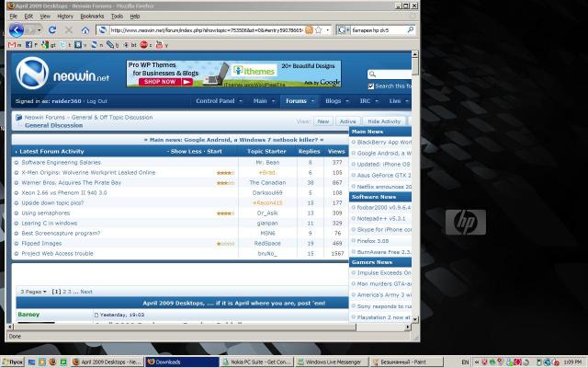Expand the Blogs navigation dropdown
The width and height of the screenshot is (588, 368).
(347, 101)
